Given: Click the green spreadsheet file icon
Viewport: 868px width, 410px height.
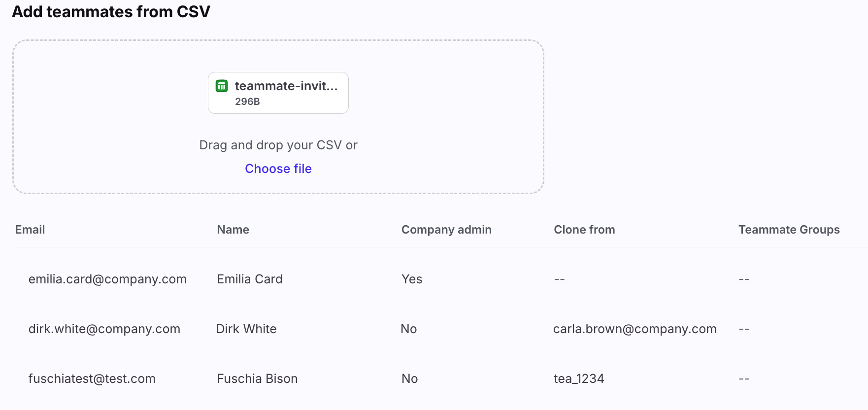Looking at the screenshot, I should coord(222,86).
